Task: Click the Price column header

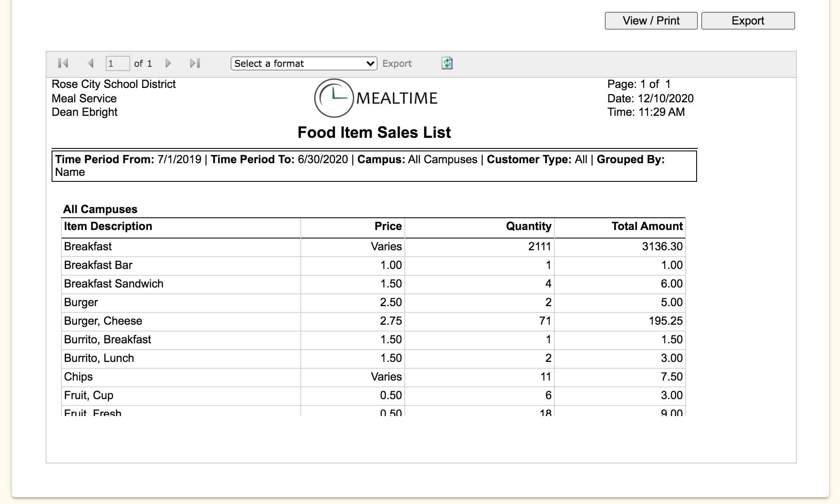Action: click(x=388, y=227)
